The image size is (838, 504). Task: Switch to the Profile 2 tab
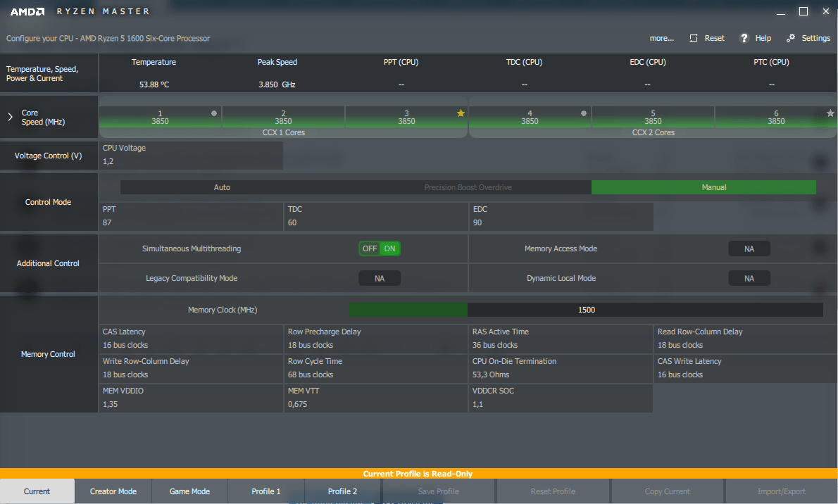click(342, 491)
